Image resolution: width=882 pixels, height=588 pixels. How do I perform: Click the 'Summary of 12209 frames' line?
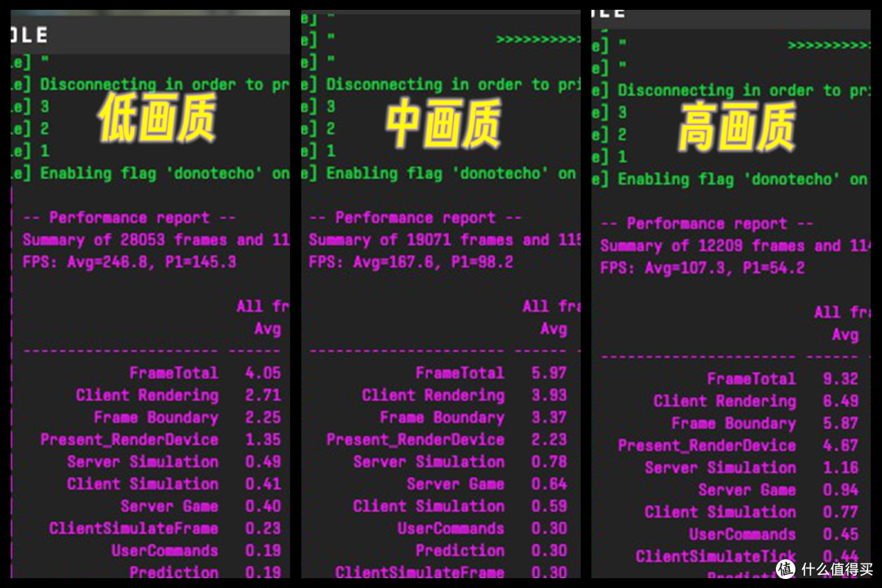tap(736, 246)
